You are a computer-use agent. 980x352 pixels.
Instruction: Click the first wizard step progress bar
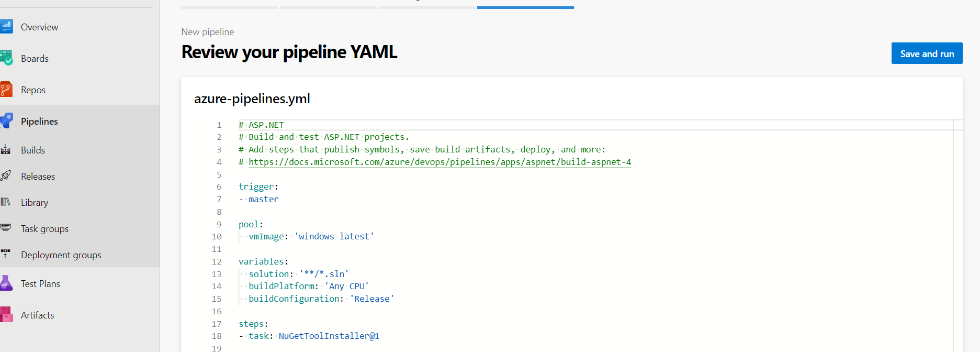[229, 7]
